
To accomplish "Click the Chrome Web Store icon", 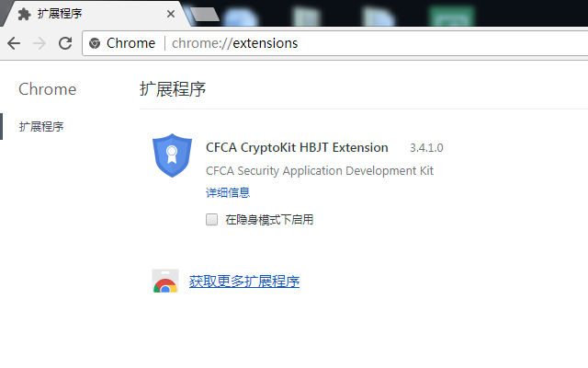I will pyautogui.click(x=165, y=282).
